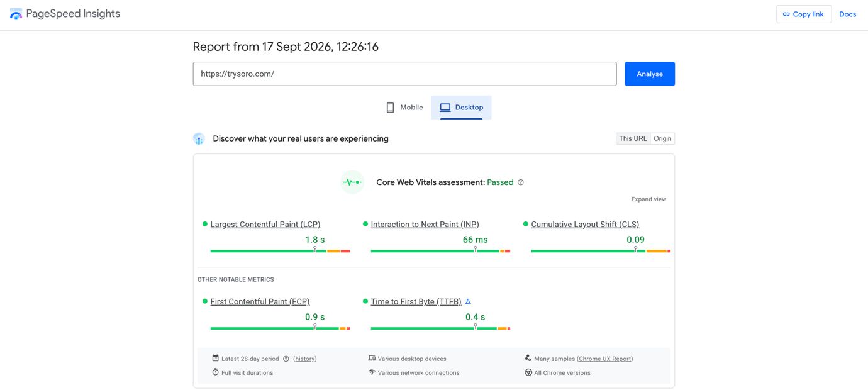
Task: Select the This URL toggle
Action: pos(633,139)
